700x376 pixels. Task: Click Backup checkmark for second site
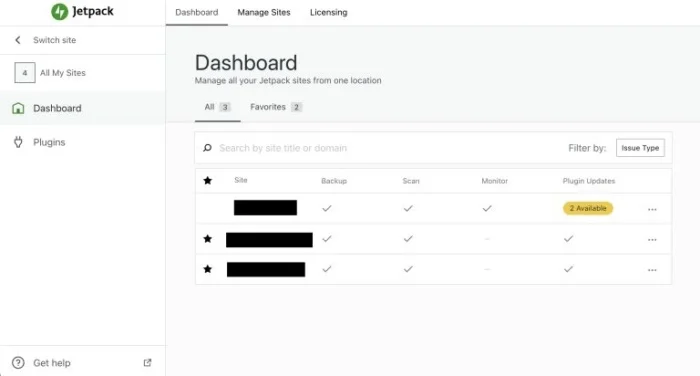click(x=327, y=239)
